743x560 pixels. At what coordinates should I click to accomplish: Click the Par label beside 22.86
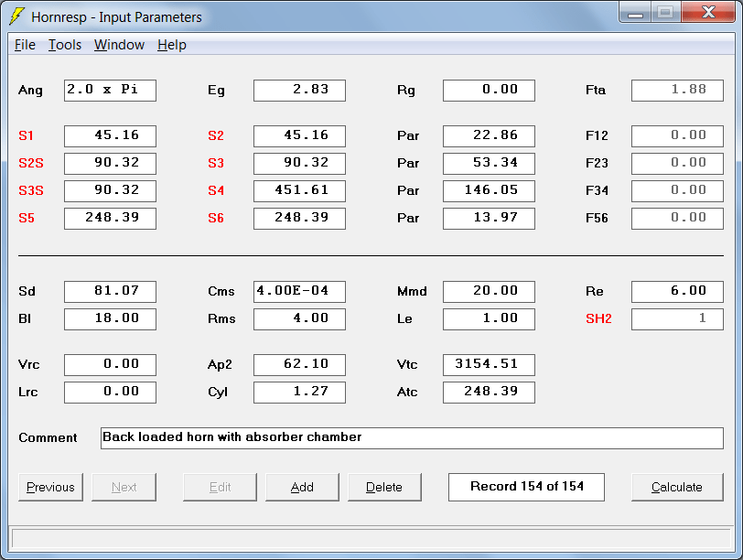pyautogui.click(x=408, y=136)
